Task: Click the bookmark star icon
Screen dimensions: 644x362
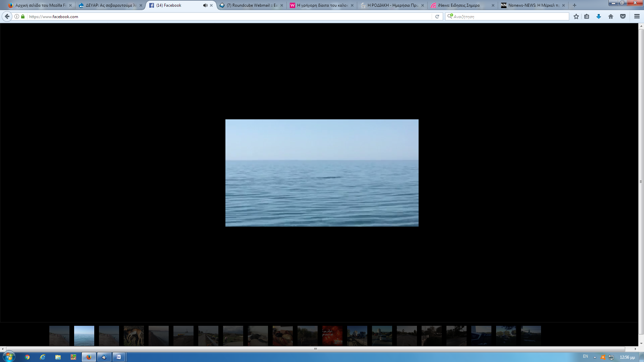Action: (x=576, y=16)
